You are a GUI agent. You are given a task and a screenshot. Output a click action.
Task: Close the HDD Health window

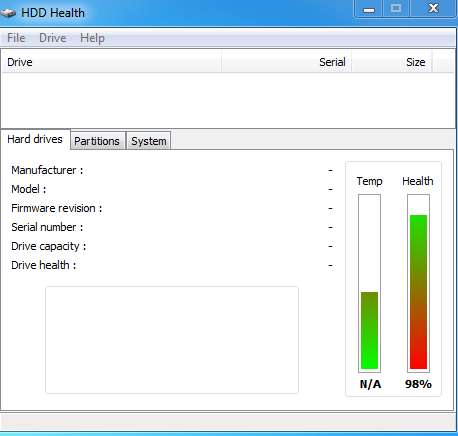coord(433,8)
